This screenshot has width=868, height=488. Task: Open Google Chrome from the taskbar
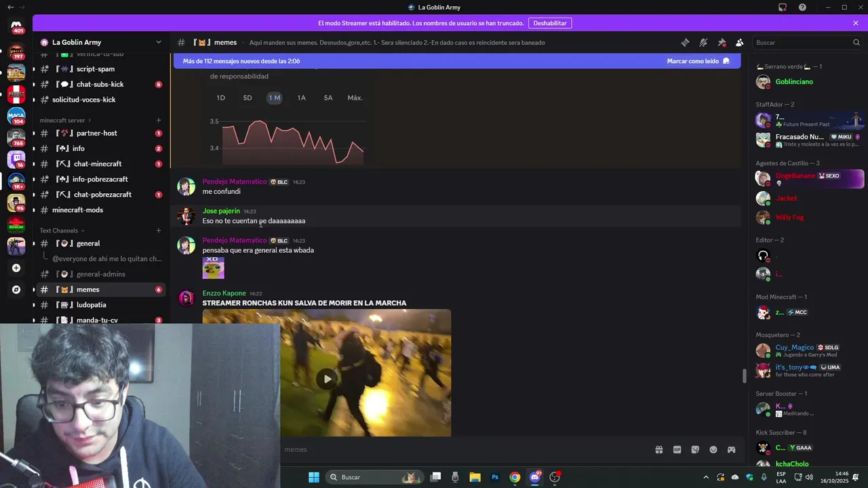[515, 477]
